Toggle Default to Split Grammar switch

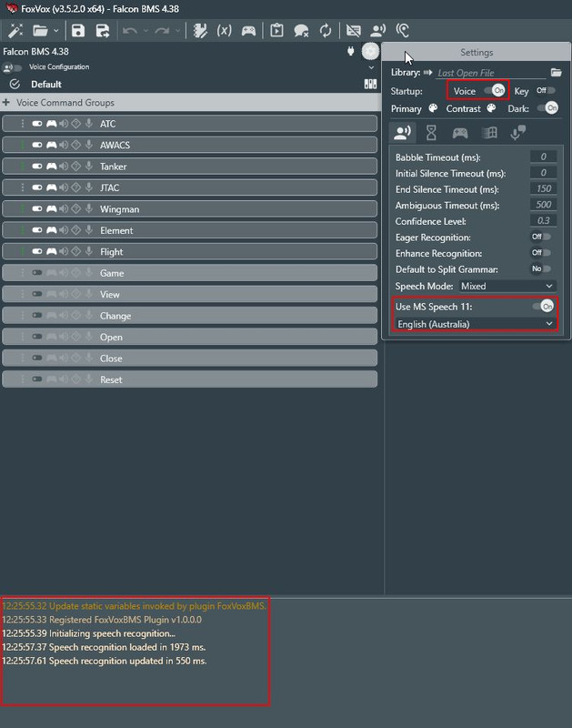point(541,268)
